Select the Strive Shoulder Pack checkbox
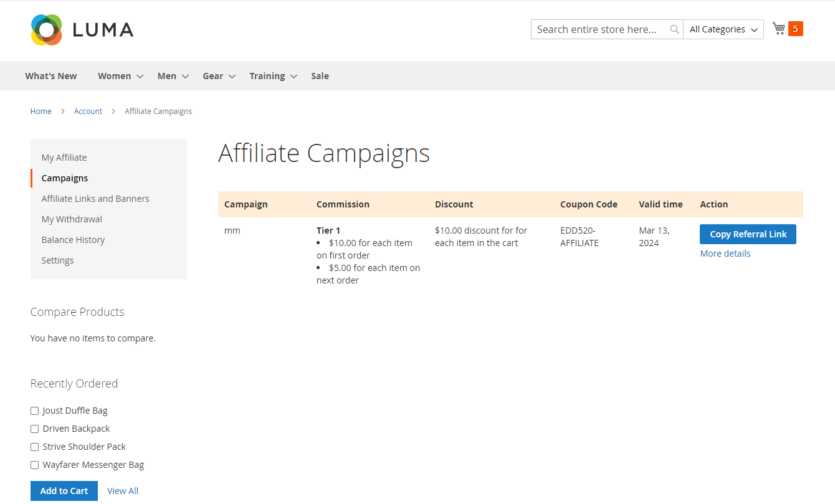The width and height of the screenshot is (835, 504). [x=35, y=447]
